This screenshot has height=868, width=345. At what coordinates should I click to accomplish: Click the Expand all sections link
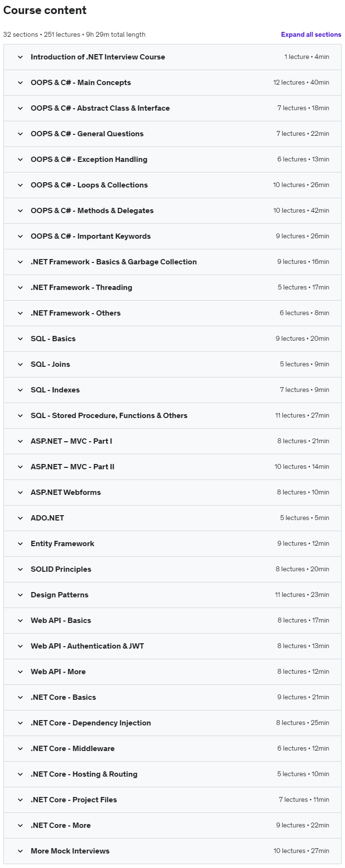pos(311,34)
